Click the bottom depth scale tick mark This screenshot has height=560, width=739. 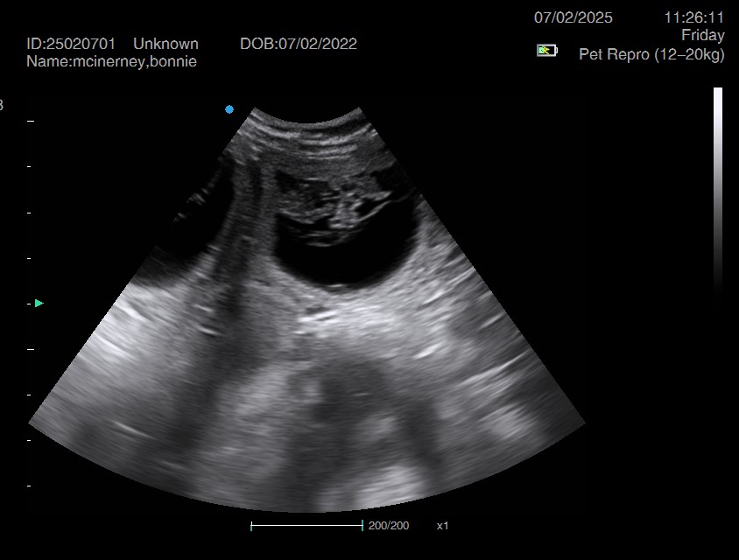click(x=31, y=486)
